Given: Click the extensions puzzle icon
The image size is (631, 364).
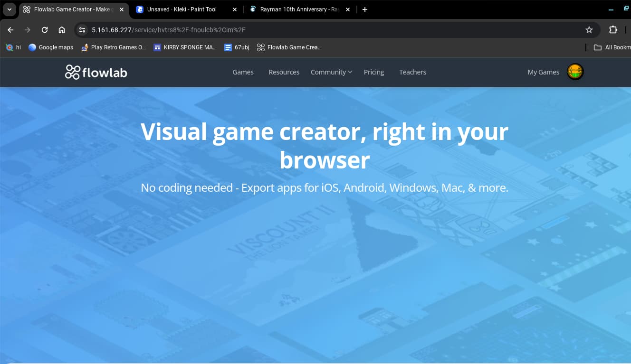Looking at the screenshot, I should tap(613, 30).
